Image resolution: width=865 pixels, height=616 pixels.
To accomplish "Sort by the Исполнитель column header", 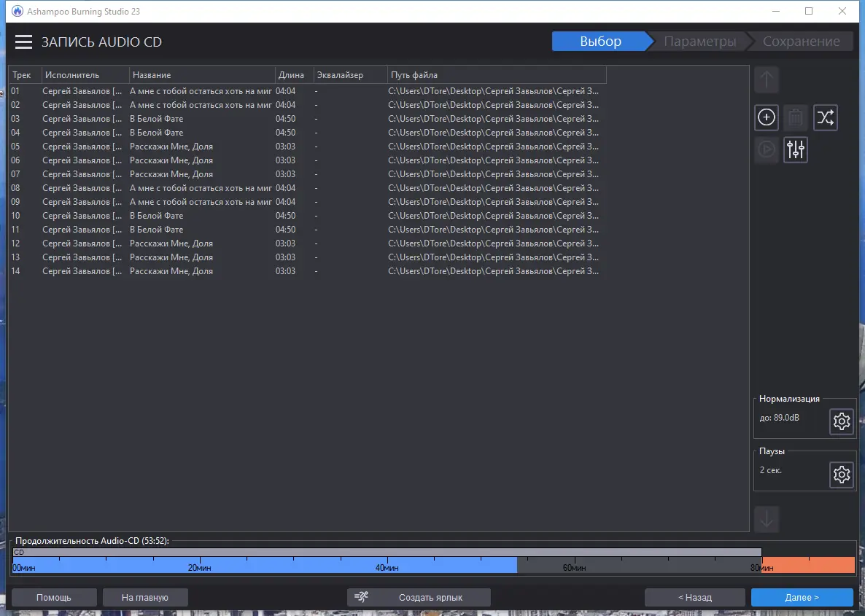I will [85, 75].
